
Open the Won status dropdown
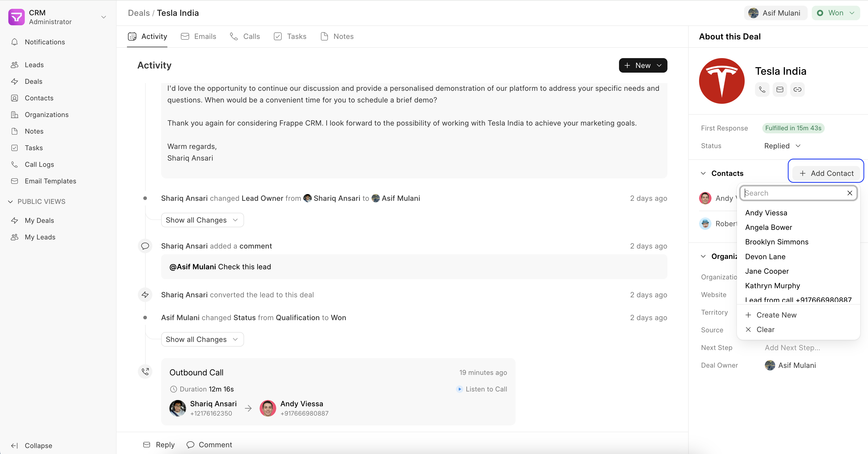(x=836, y=13)
